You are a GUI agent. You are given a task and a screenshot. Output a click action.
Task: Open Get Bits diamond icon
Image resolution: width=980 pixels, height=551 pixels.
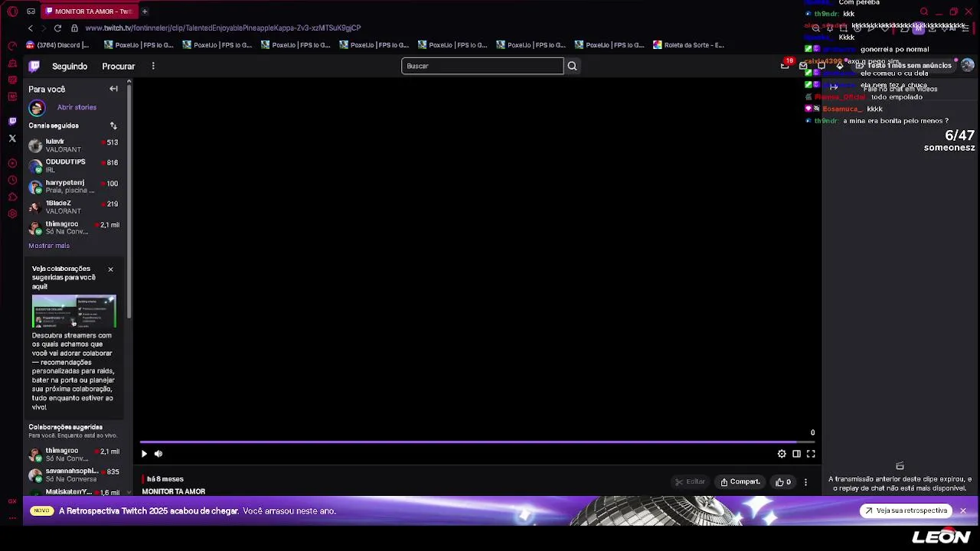click(x=840, y=66)
